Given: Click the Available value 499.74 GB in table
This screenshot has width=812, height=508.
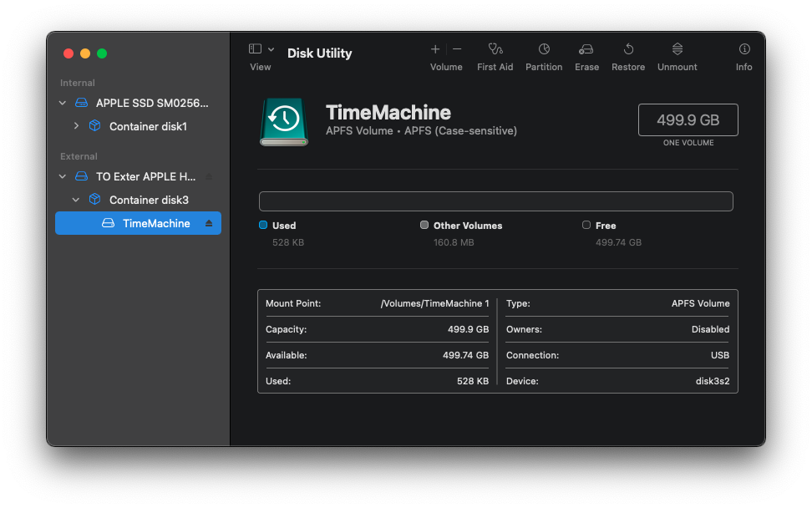Looking at the screenshot, I should [465, 355].
